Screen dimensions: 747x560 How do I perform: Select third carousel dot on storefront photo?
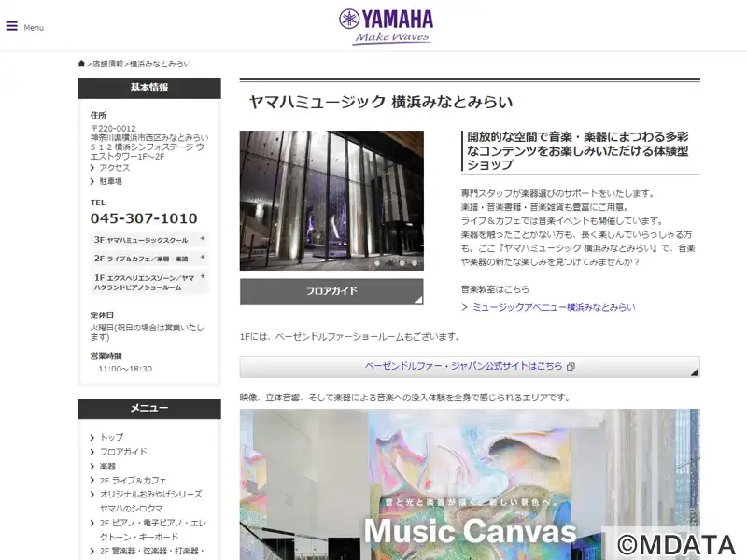pyautogui.click(x=402, y=263)
